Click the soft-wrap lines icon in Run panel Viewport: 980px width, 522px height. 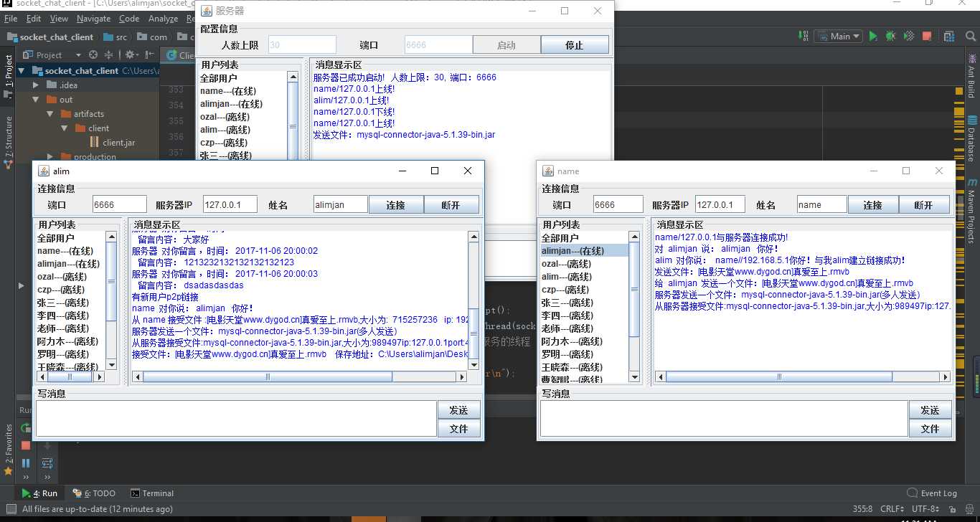click(47, 463)
